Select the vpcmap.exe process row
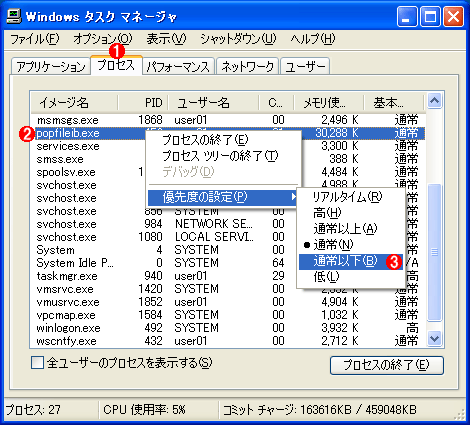The width and height of the screenshot is (470, 425). click(x=228, y=315)
